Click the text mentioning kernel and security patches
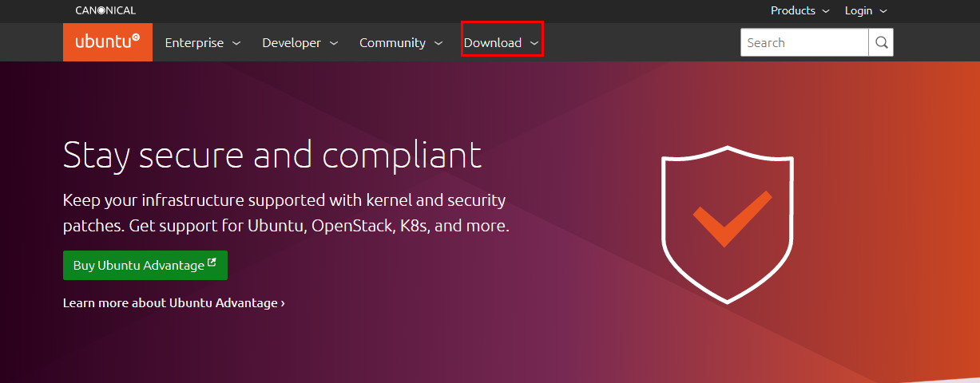Screen dimensions: 980x383 click(x=286, y=212)
